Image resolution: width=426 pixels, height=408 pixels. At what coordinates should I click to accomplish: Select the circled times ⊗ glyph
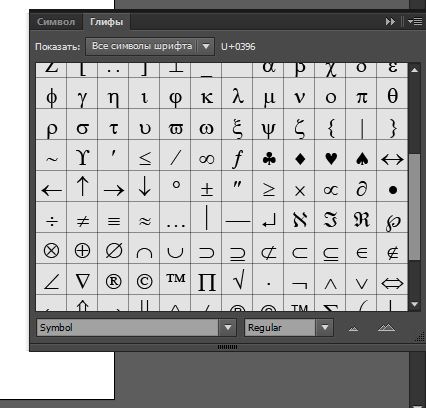pos(52,249)
